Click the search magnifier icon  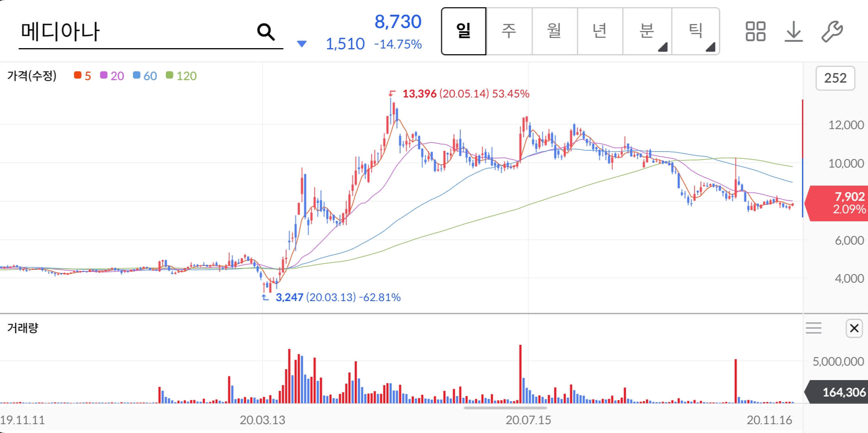coord(266,32)
